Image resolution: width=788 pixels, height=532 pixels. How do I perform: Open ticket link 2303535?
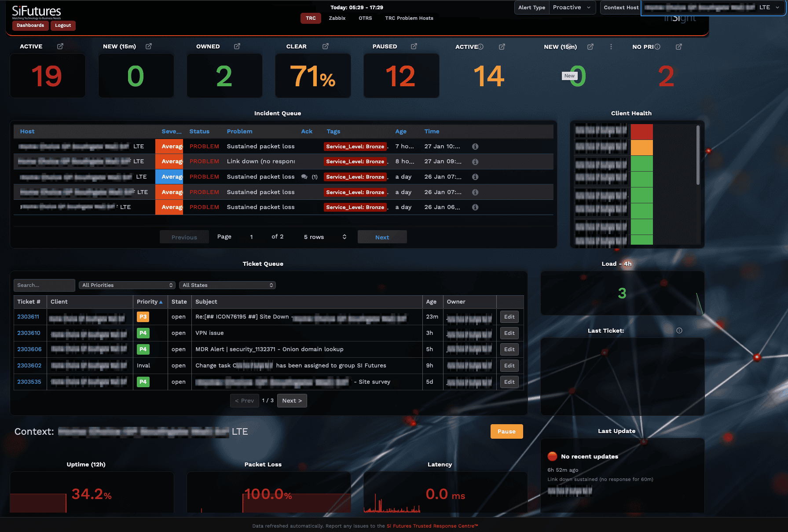coord(29,382)
